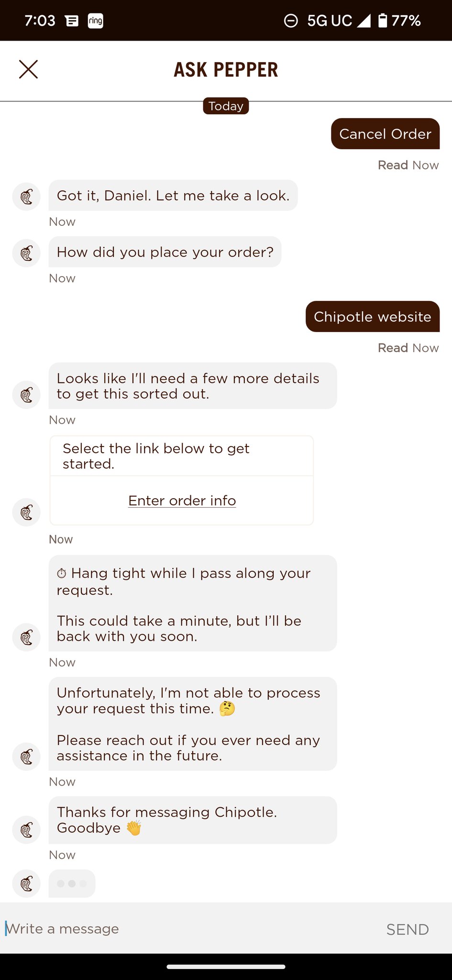
Task: Tap the typing indicator dots bubble
Action: [72, 883]
